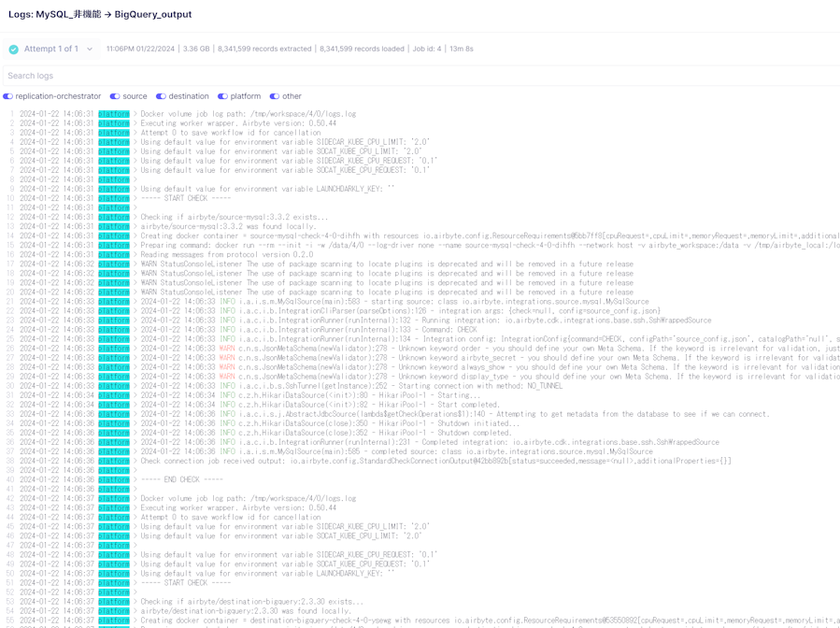Toggle the replication-orchestrator log filter
Screen dimensions: 840x628
8,96
